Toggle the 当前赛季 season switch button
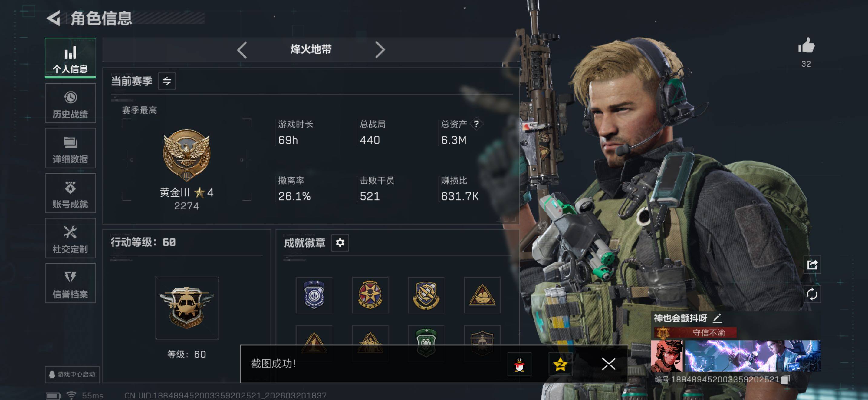 167,81
